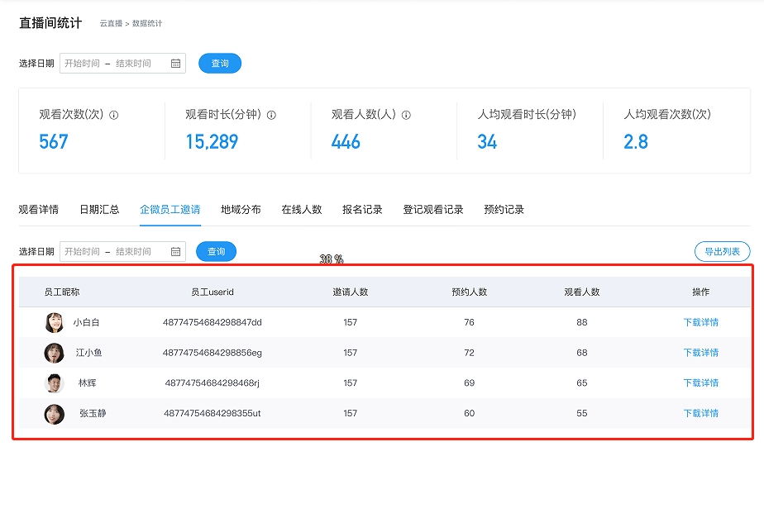Click 张玉静's profile avatar
The image size is (764, 532).
coord(55,413)
